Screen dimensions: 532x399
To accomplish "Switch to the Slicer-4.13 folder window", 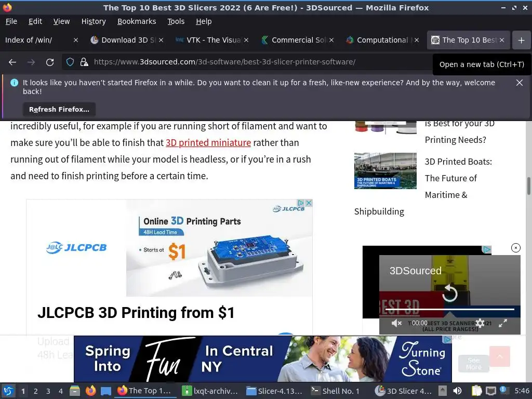I will click(274, 391).
